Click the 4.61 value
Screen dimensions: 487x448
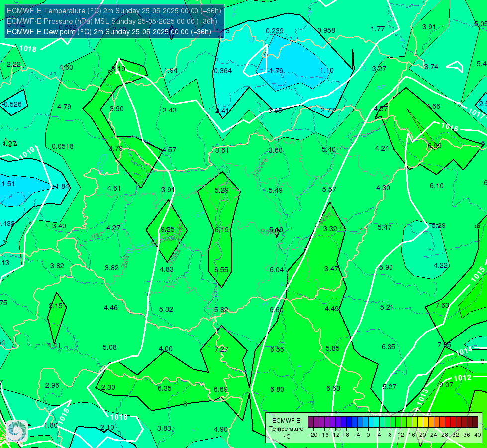pos(114,188)
